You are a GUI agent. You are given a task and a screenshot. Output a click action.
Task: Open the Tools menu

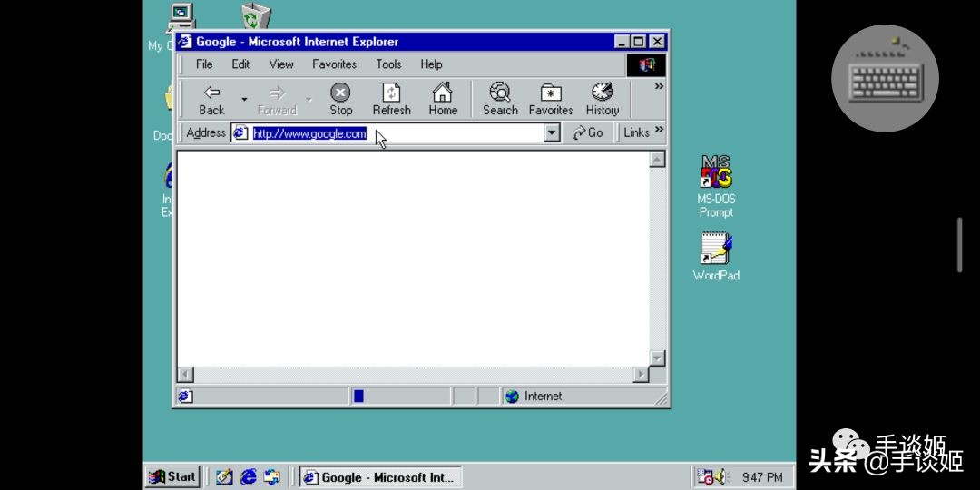[x=388, y=64]
